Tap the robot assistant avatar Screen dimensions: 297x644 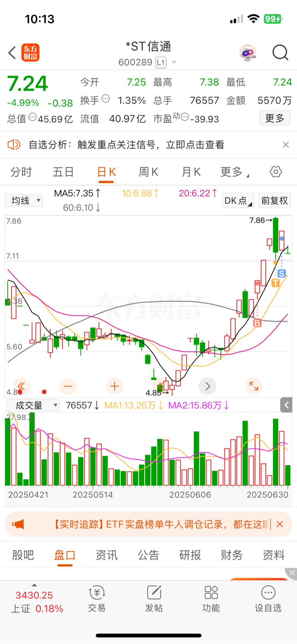tap(247, 53)
